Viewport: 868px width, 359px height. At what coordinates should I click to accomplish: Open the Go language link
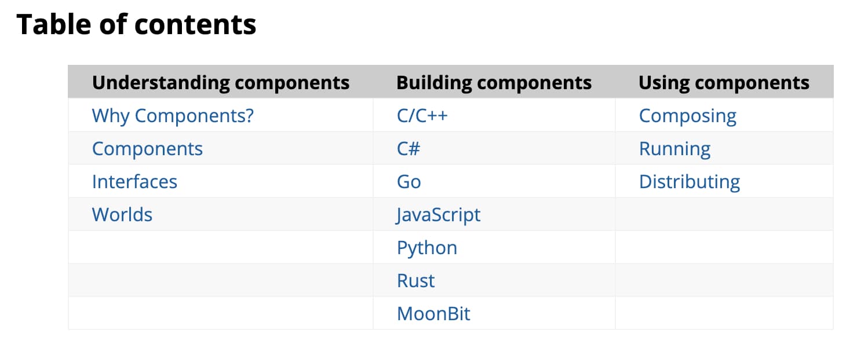[x=408, y=181]
